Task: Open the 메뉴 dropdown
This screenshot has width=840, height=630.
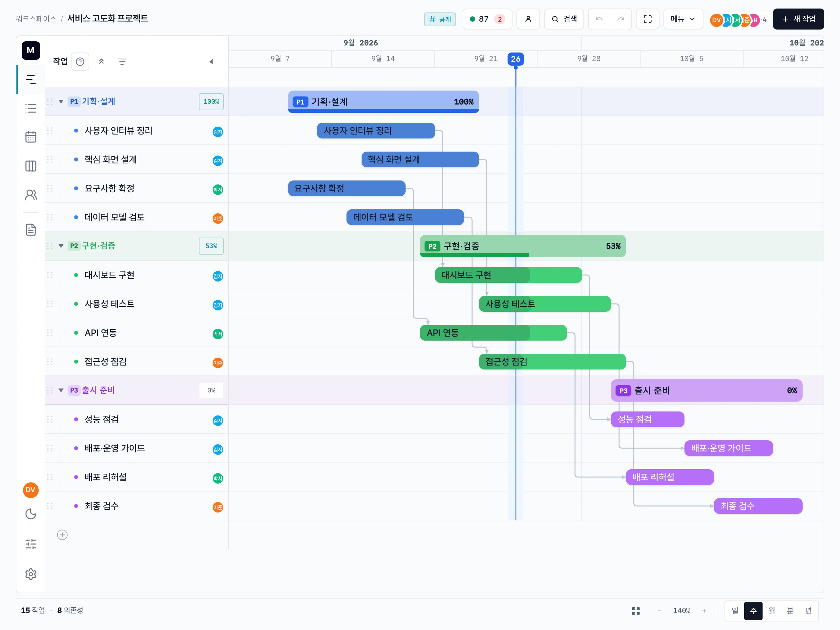Action: click(683, 19)
